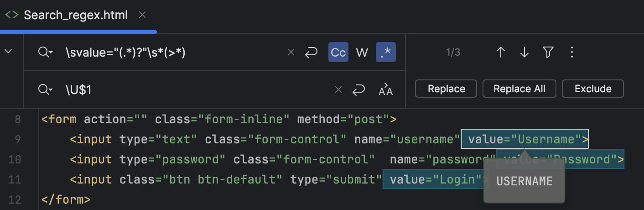This screenshot has height=210, width=644.
Task: Toggle whole Words matching
Action: click(362, 52)
